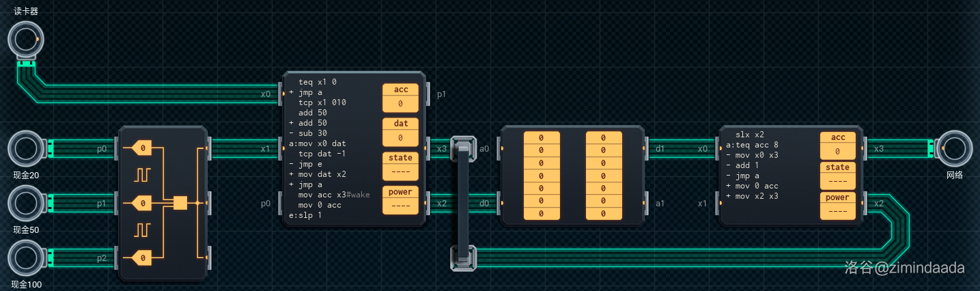Select the top end of the wire bridge
The width and height of the screenshot is (980, 291).
pos(462,148)
